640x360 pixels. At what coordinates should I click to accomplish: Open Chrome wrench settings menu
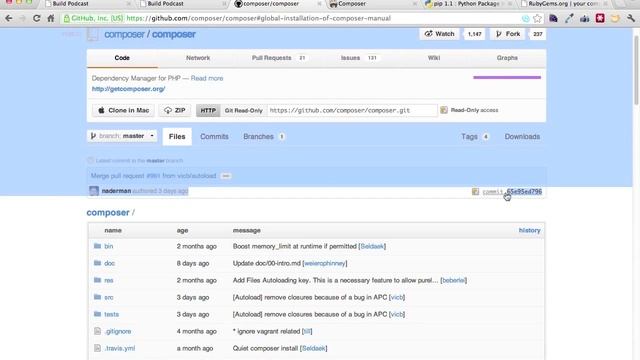click(631, 18)
